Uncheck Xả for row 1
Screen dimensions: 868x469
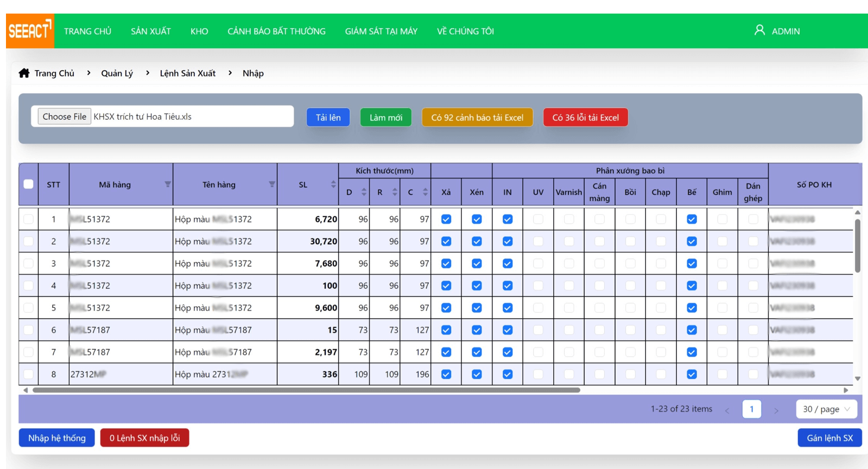[446, 219]
